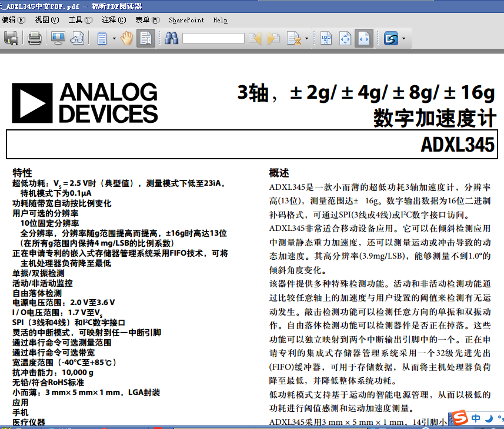Open the 视图(V) menu
The width and height of the screenshot is (504, 429).
(47, 20)
